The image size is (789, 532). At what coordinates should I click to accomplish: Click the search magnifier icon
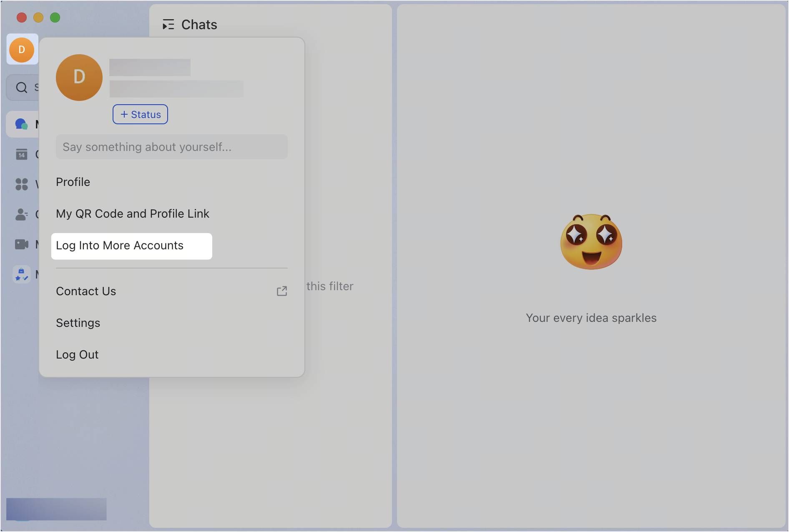(x=21, y=87)
